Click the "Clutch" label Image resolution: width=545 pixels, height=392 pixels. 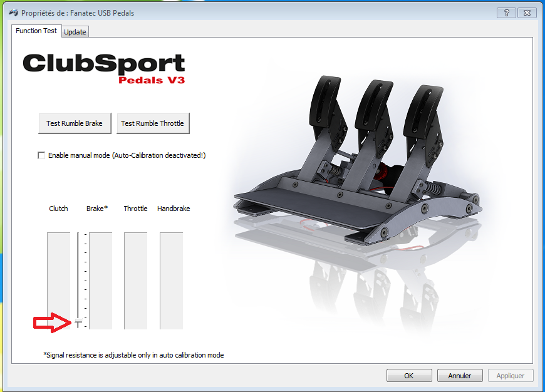point(58,209)
